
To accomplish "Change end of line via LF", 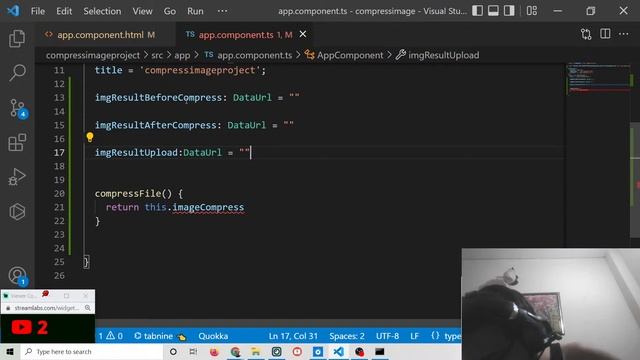I will coord(414,336).
